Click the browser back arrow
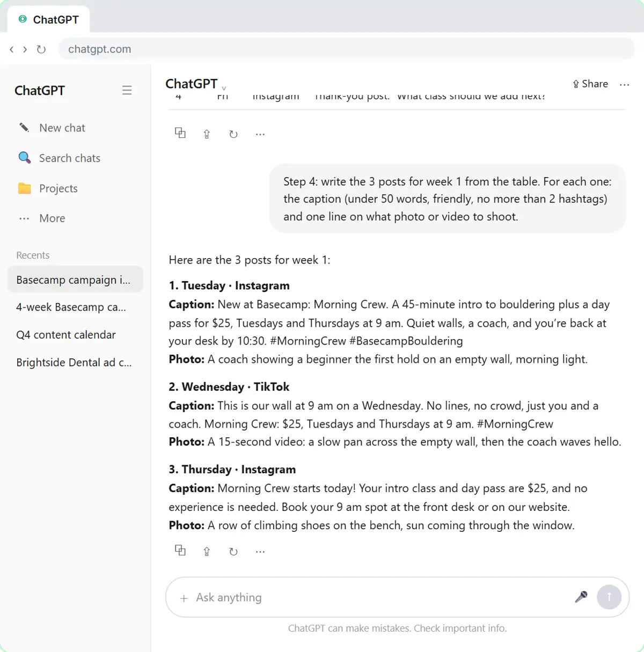 (12, 49)
